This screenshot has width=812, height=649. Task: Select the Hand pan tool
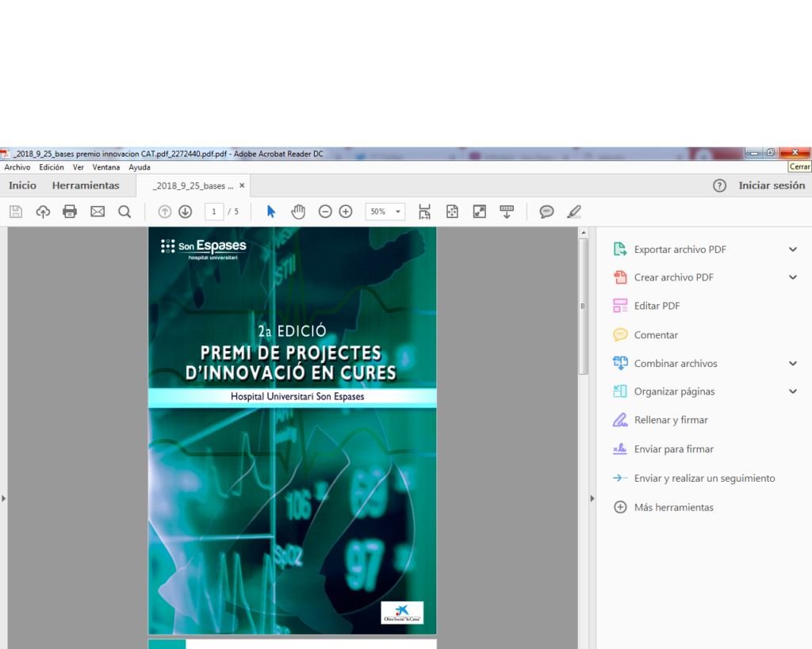click(x=298, y=212)
